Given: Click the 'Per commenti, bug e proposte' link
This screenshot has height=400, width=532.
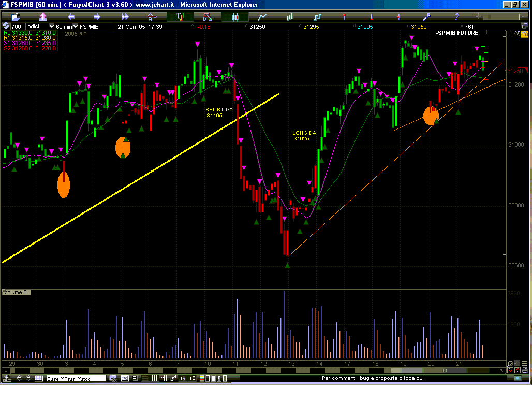Looking at the screenshot, I should click(x=374, y=378).
